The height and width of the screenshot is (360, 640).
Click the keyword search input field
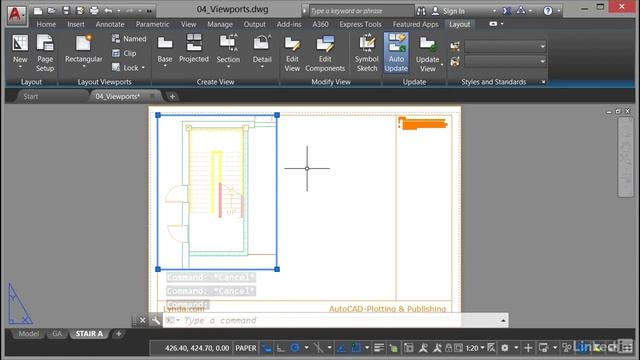point(361,11)
